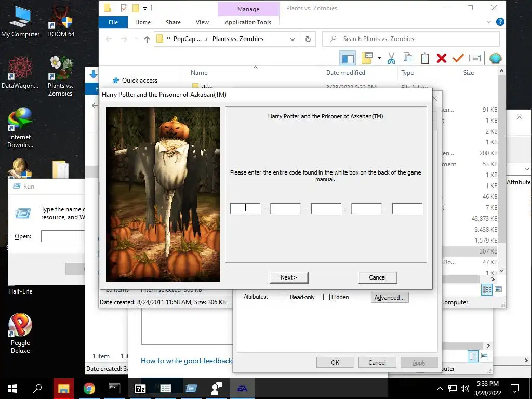Image resolution: width=532 pixels, height=399 pixels.
Task: Open Plants vs. Zombies desktop shortcut
Action: coord(60,76)
